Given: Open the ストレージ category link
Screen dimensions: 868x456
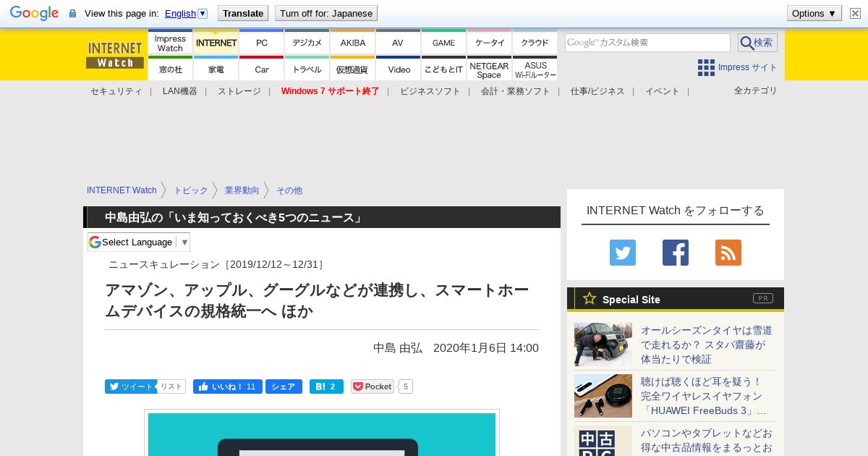Looking at the screenshot, I should coord(239,91).
